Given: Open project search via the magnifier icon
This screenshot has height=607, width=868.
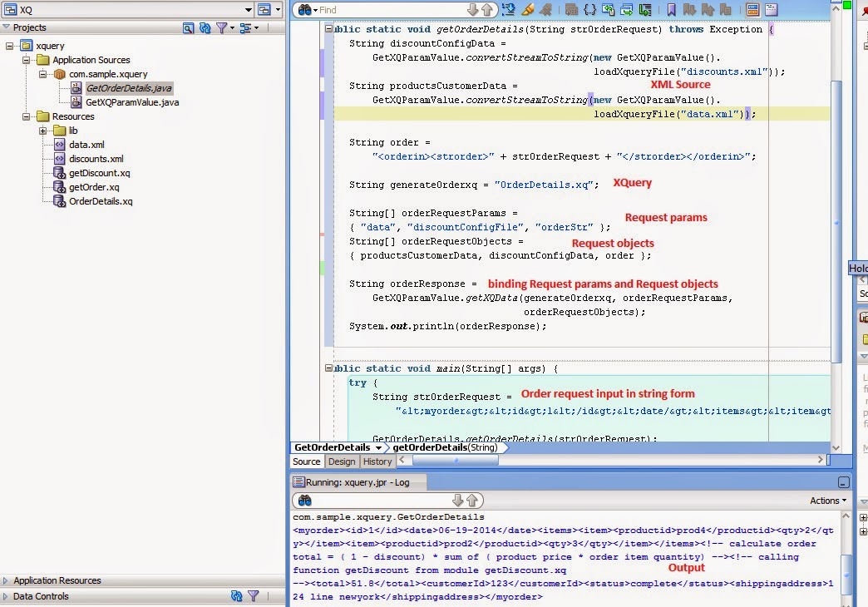Looking at the screenshot, I should [189, 27].
